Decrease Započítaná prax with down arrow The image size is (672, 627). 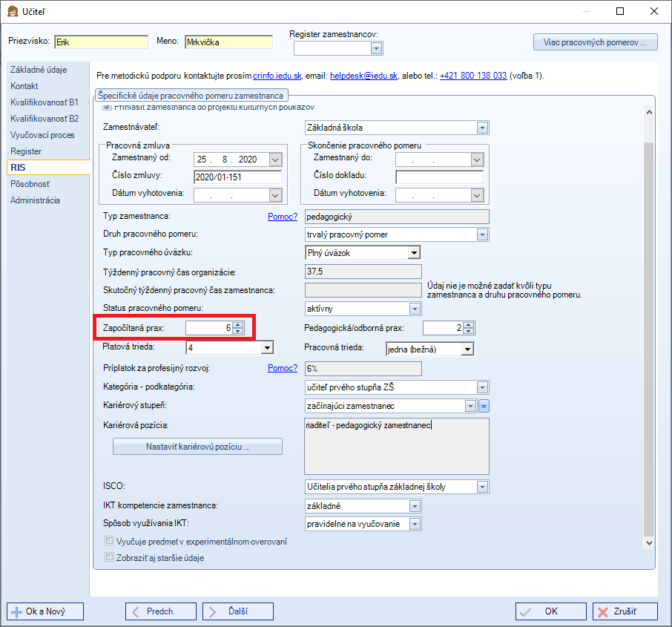(x=238, y=331)
